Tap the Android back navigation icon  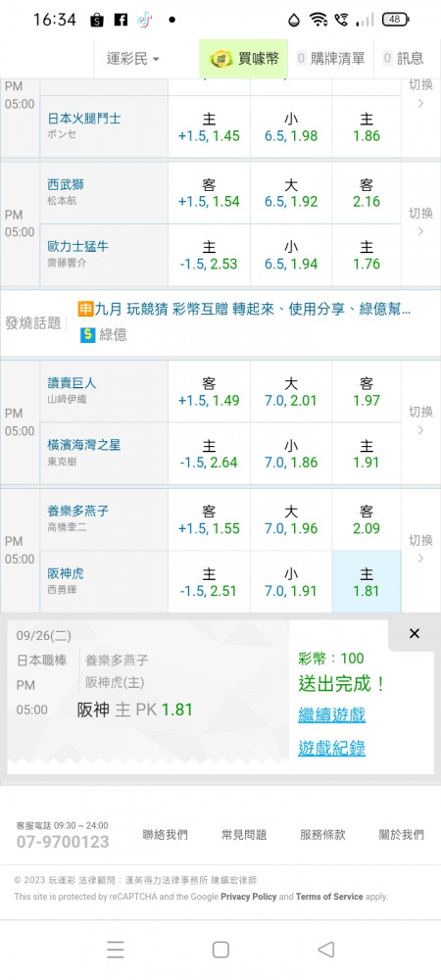[x=326, y=950]
